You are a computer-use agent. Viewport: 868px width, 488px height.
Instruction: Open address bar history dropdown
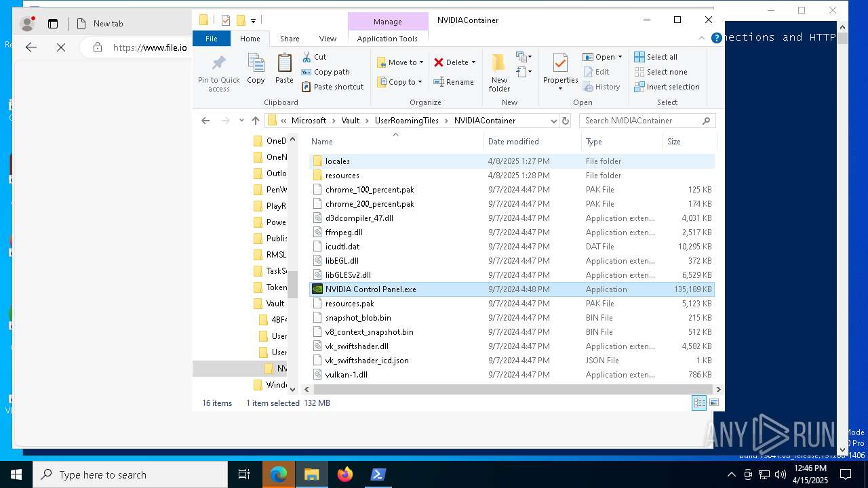tap(553, 121)
